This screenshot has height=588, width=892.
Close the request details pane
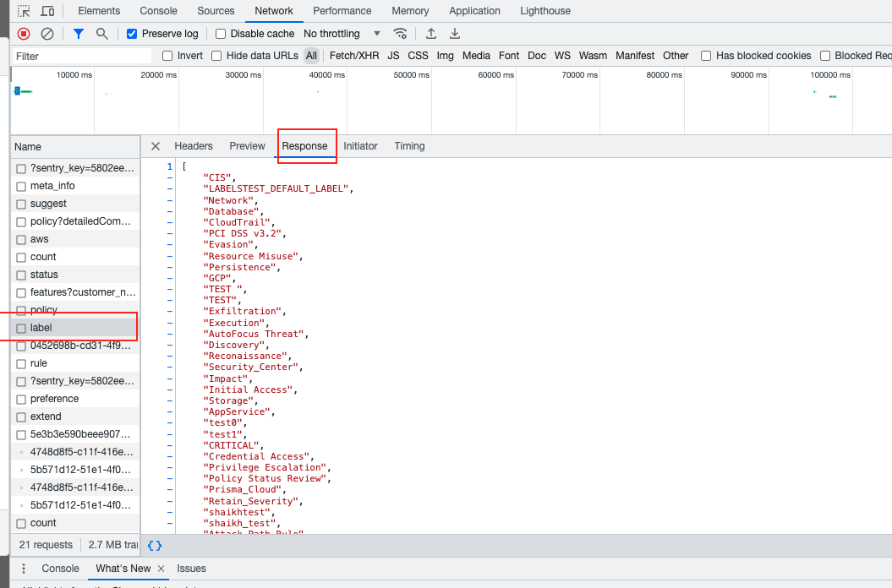[156, 146]
